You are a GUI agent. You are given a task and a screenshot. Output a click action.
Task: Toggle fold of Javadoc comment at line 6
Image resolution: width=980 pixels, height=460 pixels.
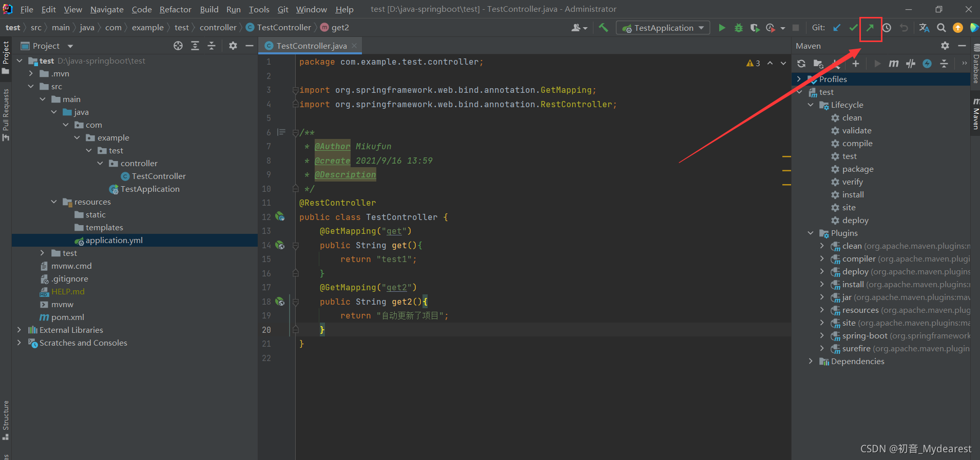(296, 132)
